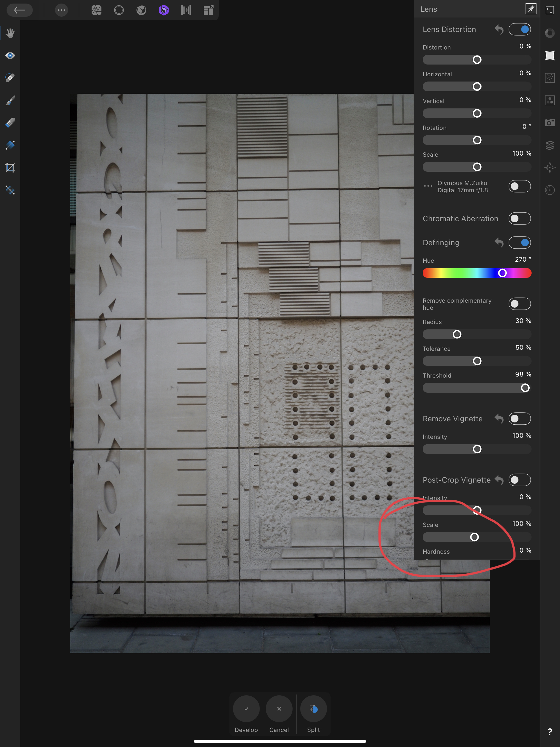Enable the Post-Crop Vignette switch
Image resolution: width=560 pixels, height=747 pixels.
520,480
